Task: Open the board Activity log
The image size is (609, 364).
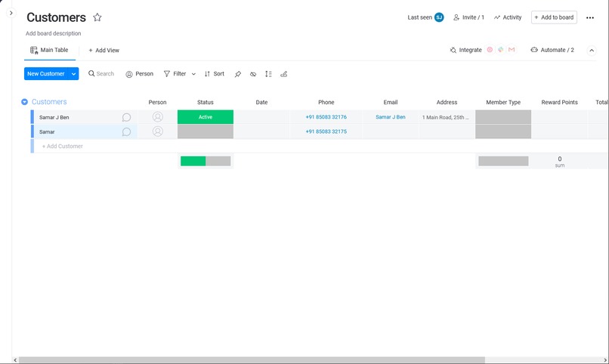Action: 508,17
